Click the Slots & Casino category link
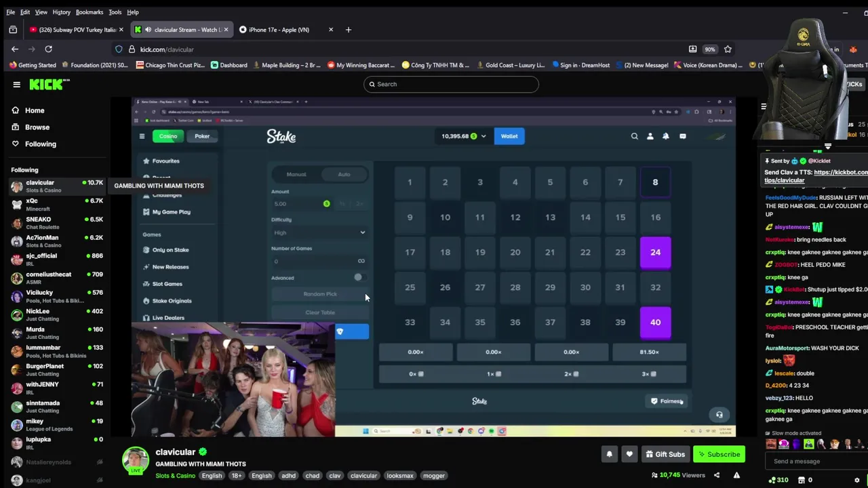This screenshot has width=868, height=488. (175, 476)
